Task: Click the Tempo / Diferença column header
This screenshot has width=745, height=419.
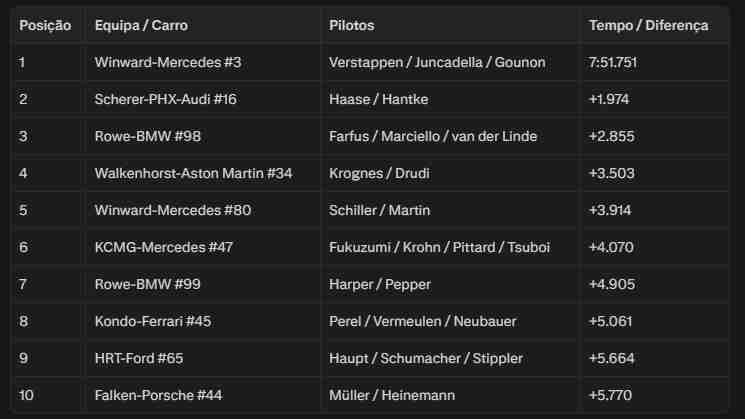Action: (x=648, y=25)
